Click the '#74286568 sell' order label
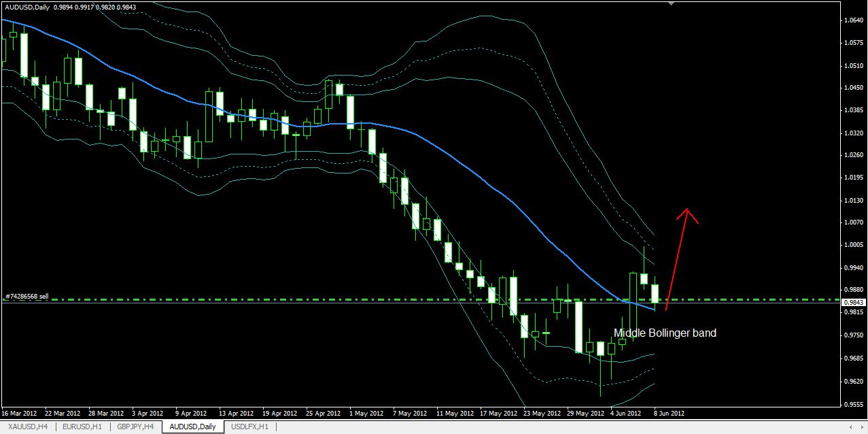The height and width of the screenshot is (434, 868). coord(27,297)
